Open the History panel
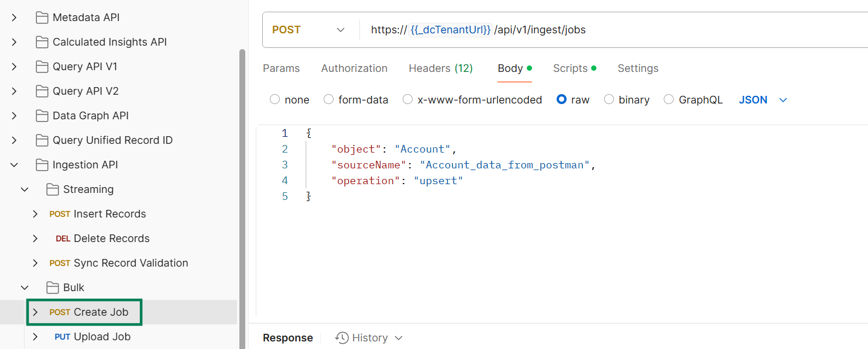The height and width of the screenshot is (349, 868). point(368,337)
